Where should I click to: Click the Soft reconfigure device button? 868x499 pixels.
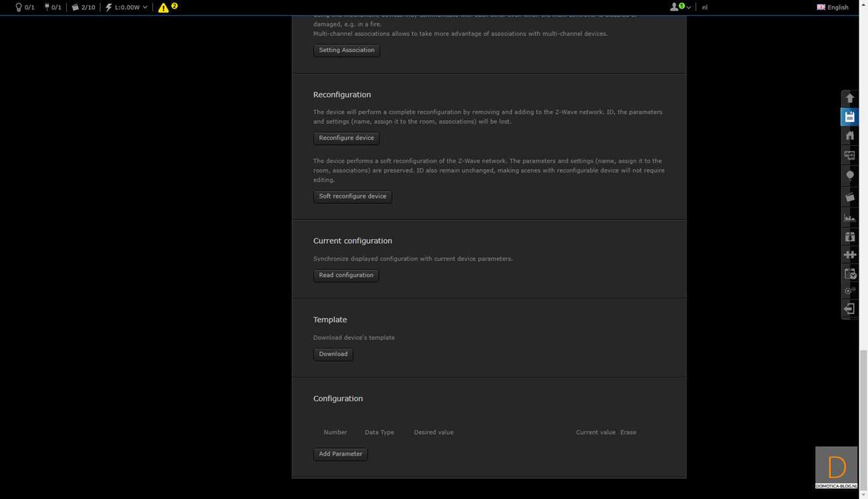352,196
